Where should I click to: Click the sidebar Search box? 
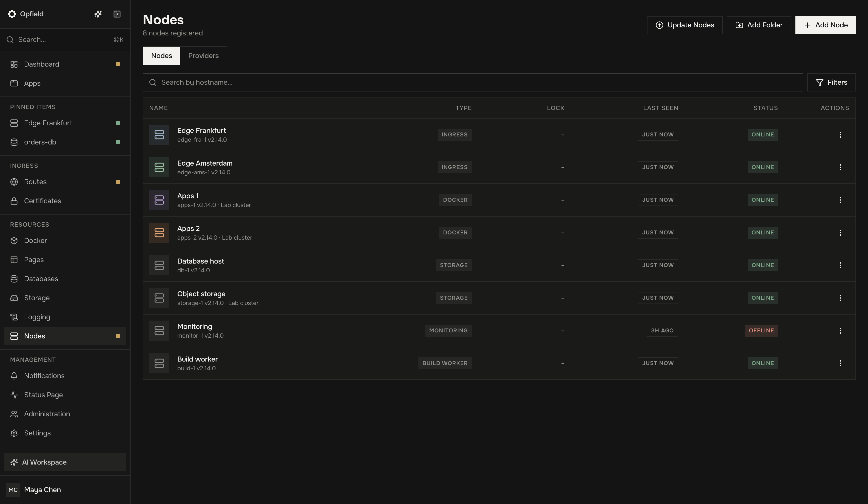pyautogui.click(x=65, y=40)
